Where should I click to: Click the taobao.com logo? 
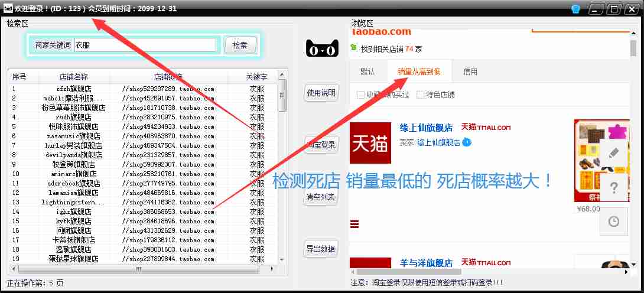[x=382, y=31]
